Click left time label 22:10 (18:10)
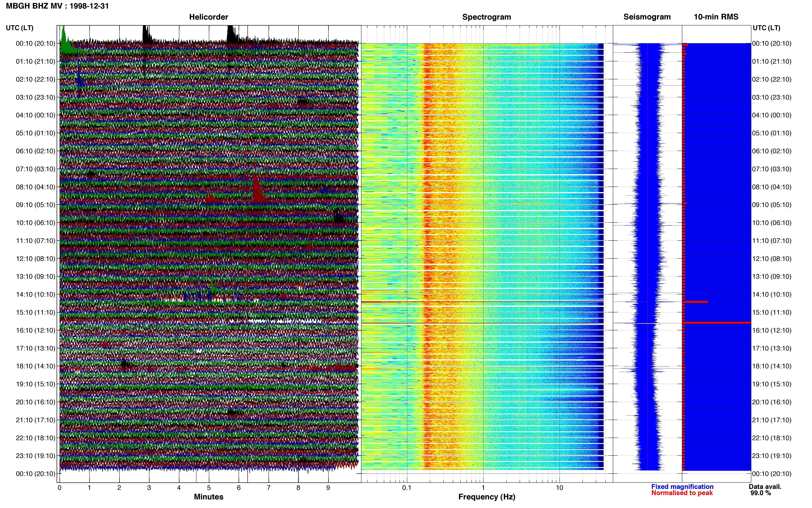Screen dimensions: 812x508 click(x=36, y=438)
